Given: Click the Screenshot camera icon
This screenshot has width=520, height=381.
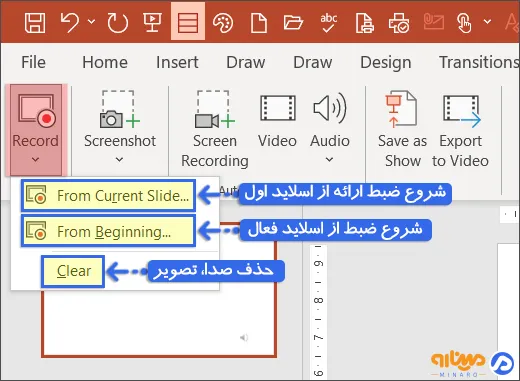Looking at the screenshot, I should (x=119, y=109).
